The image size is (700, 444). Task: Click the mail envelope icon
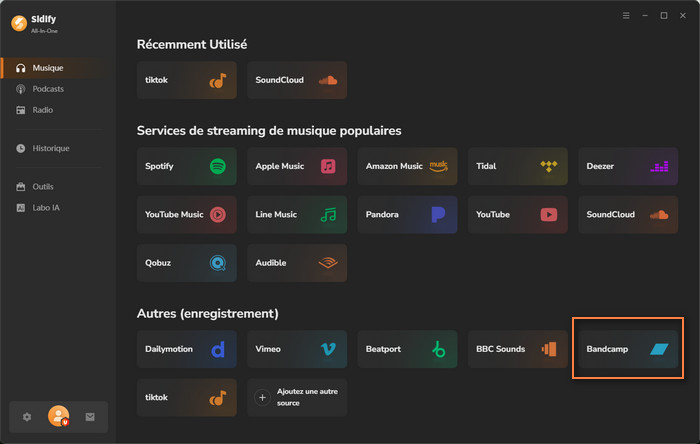tap(90, 417)
